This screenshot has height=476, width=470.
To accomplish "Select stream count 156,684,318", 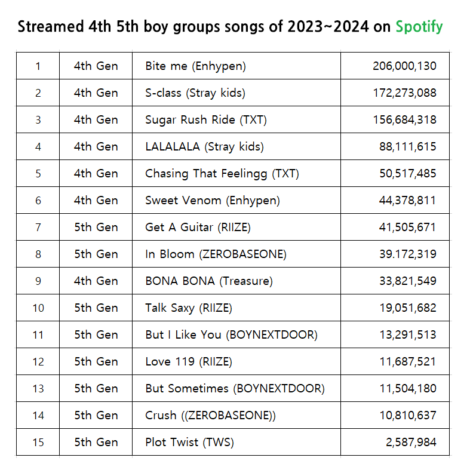I will click(x=404, y=120).
